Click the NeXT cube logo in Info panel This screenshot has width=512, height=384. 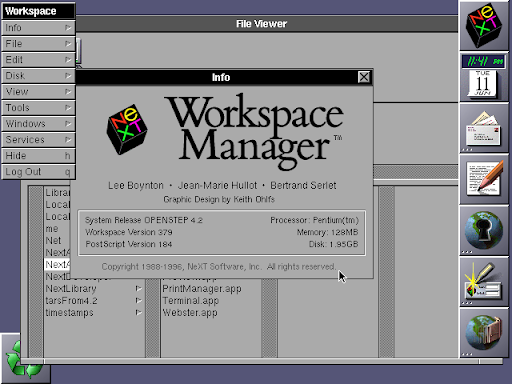[127, 129]
